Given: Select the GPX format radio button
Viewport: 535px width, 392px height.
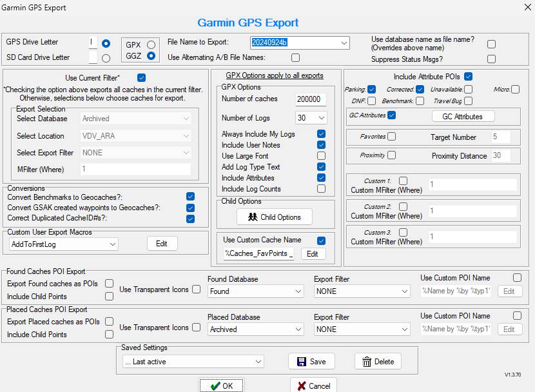Looking at the screenshot, I should [x=151, y=44].
